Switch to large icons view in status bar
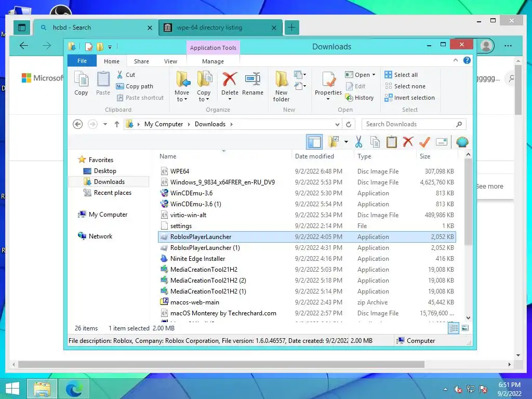532x399 pixels. [465, 328]
